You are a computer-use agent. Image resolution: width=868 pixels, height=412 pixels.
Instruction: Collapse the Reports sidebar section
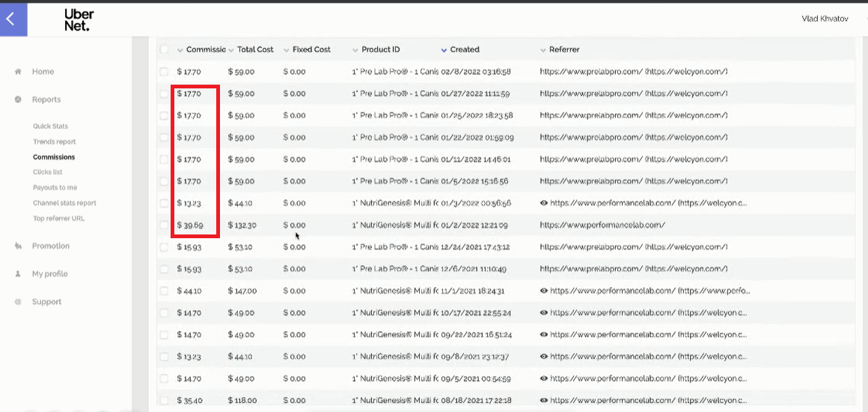pos(46,100)
